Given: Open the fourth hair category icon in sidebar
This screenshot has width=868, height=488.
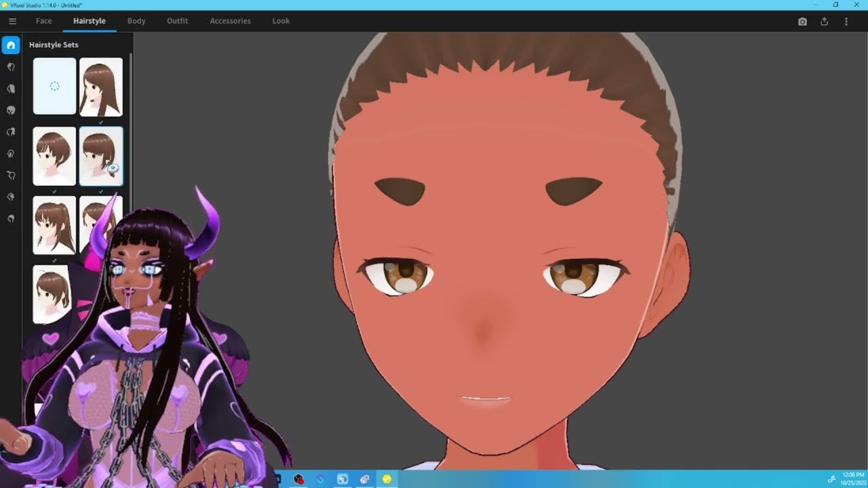Looking at the screenshot, I should point(11,110).
